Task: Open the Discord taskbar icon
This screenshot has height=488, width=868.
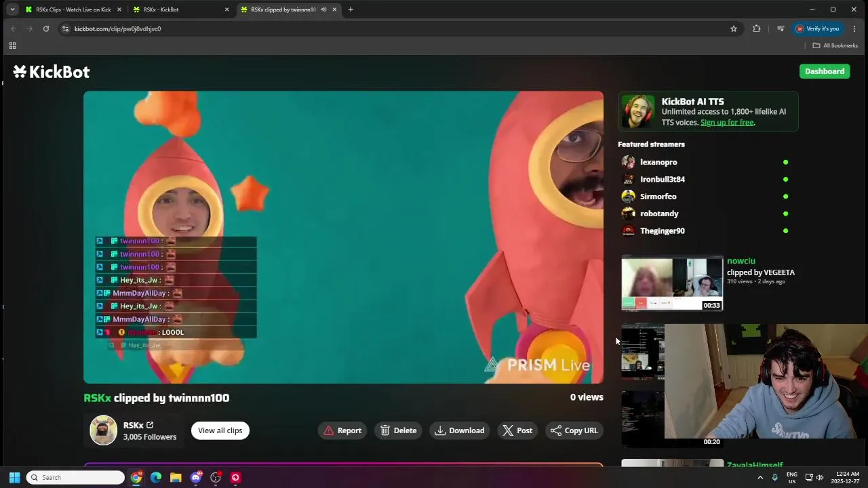Action: point(196,478)
